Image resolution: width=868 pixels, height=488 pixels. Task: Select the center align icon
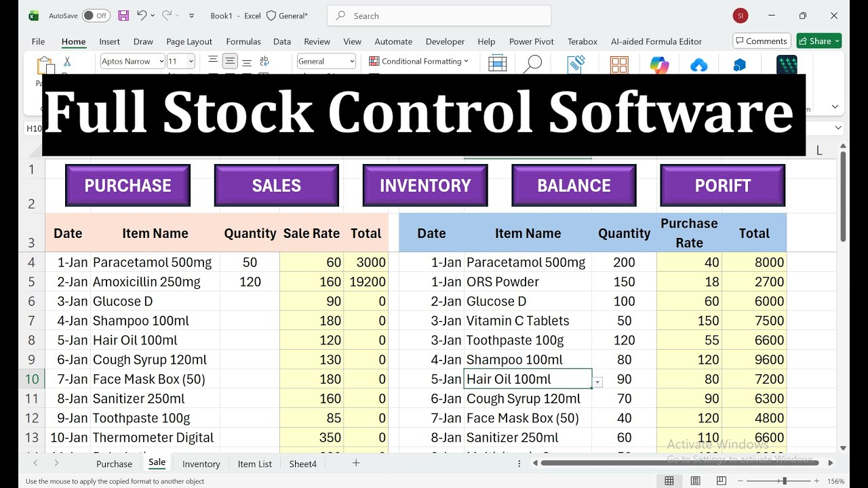(x=230, y=61)
